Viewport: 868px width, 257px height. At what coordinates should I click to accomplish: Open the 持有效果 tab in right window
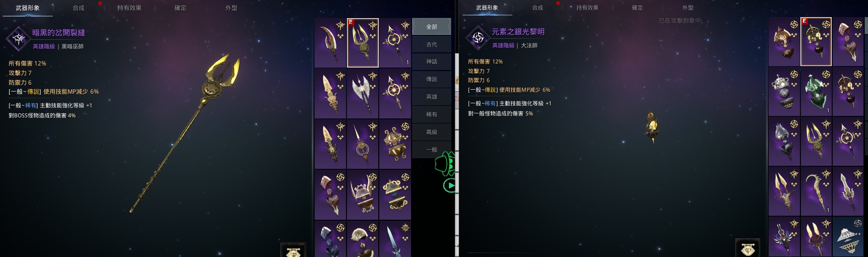coord(587,8)
